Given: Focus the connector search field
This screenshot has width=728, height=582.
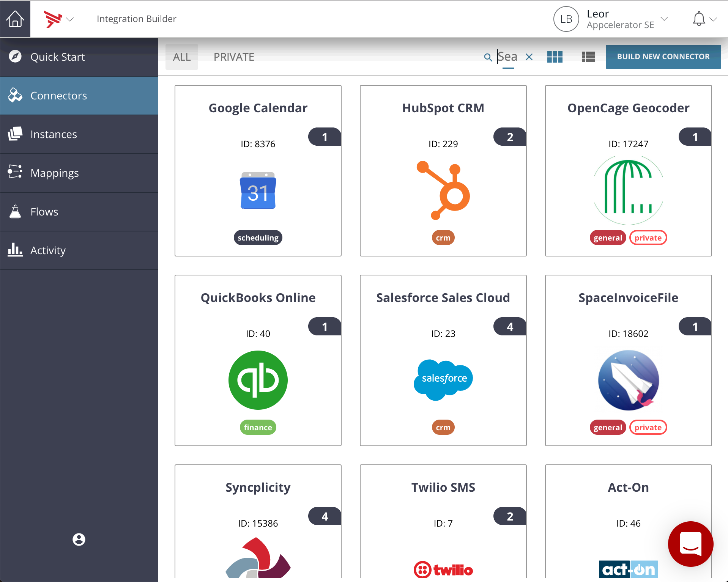Looking at the screenshot, I should pos(508,57).
